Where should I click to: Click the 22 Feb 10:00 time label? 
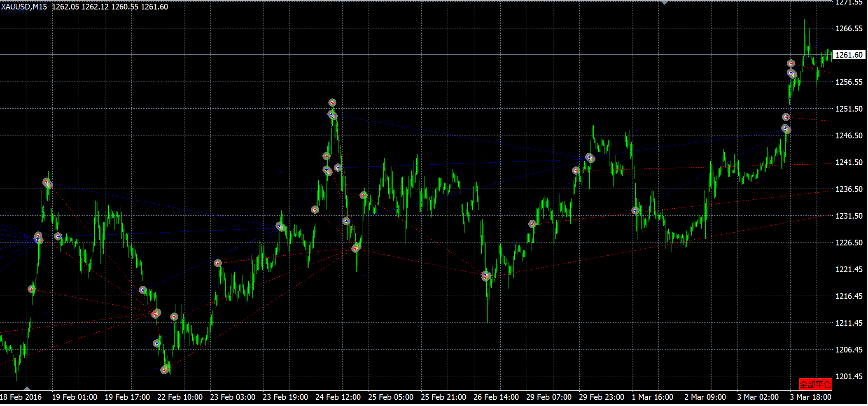(180, 397)
